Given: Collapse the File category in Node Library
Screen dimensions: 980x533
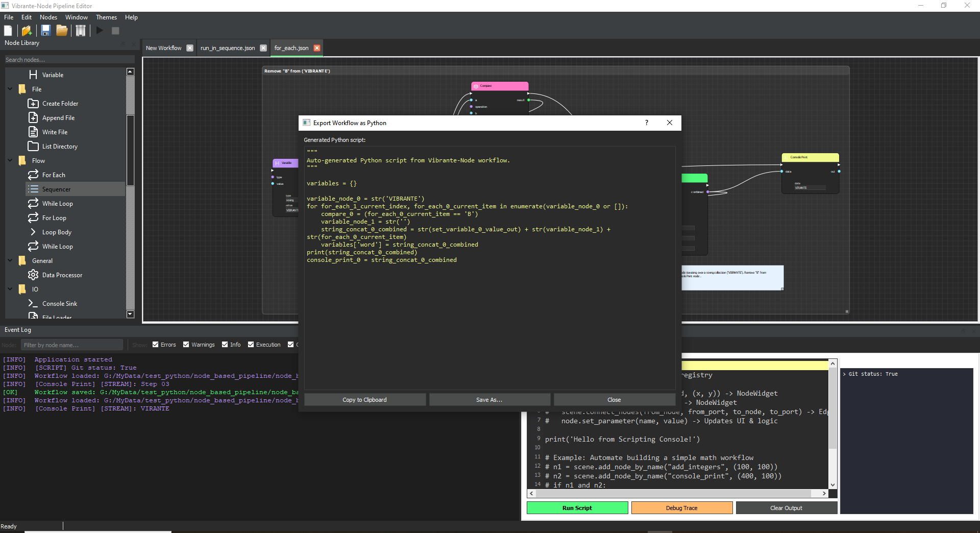Looking at the screenshot, I should pos(10,89).
